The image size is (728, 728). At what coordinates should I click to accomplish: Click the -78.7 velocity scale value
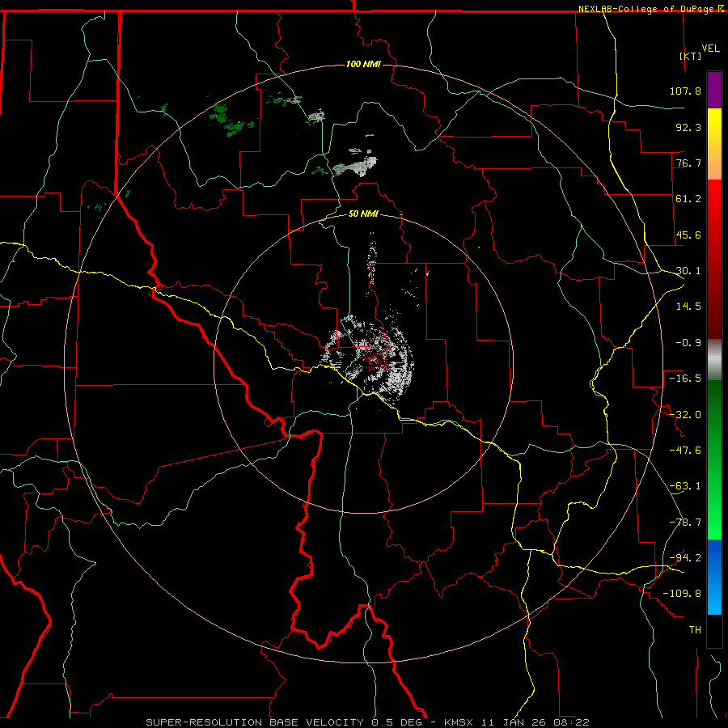685,523
